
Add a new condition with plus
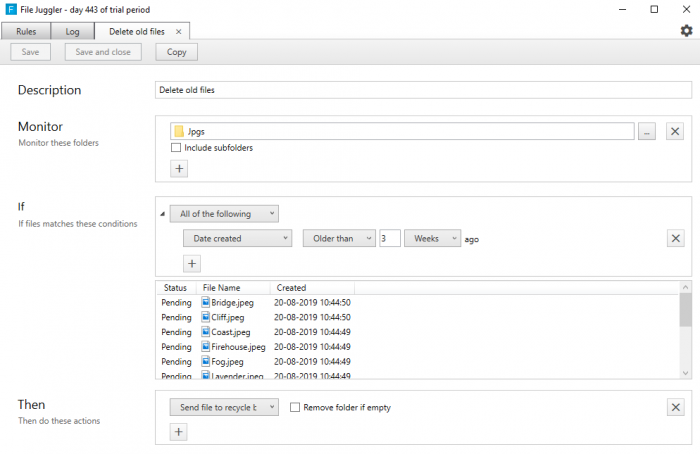(x=192, y=263)
